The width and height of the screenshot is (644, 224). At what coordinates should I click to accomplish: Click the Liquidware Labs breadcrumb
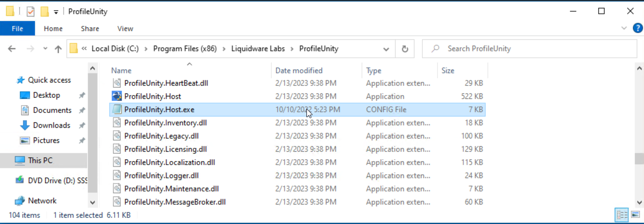point(258,49)
